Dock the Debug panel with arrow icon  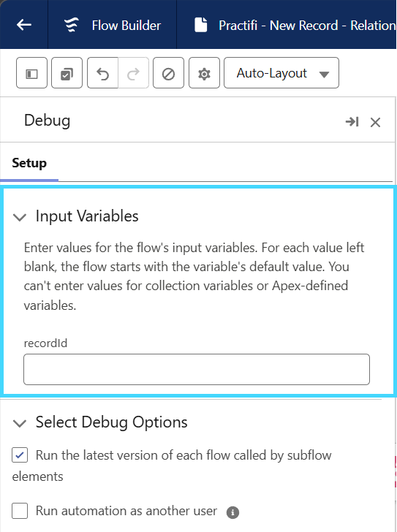(x=352, y=121)
